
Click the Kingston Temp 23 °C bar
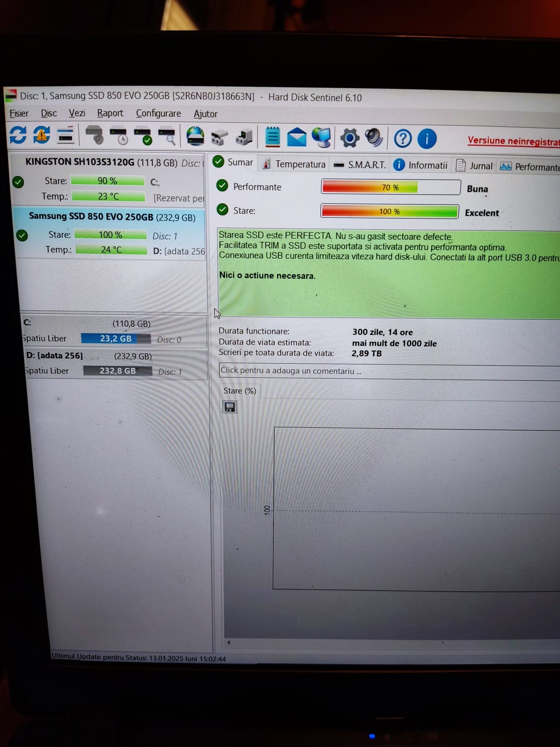[x=109, y=196]
